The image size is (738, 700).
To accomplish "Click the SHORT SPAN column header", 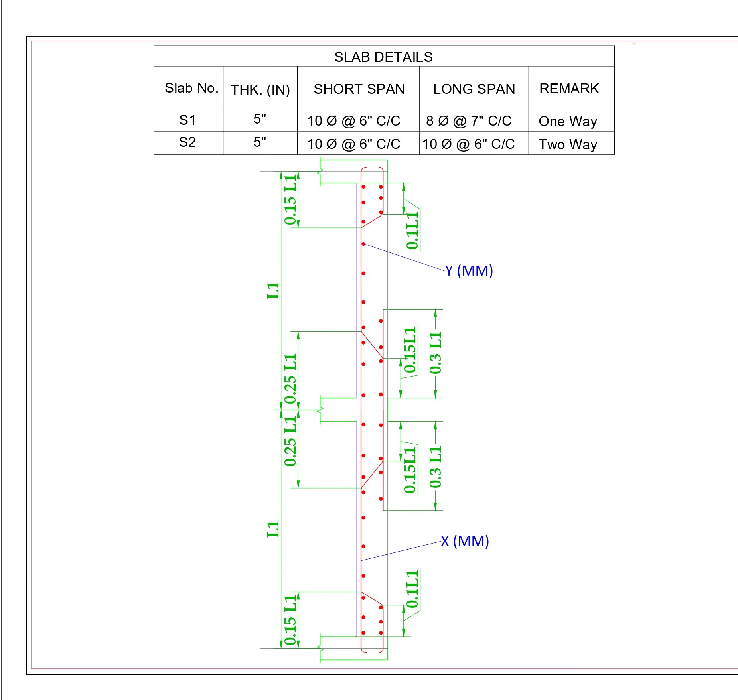I will 359,89.
